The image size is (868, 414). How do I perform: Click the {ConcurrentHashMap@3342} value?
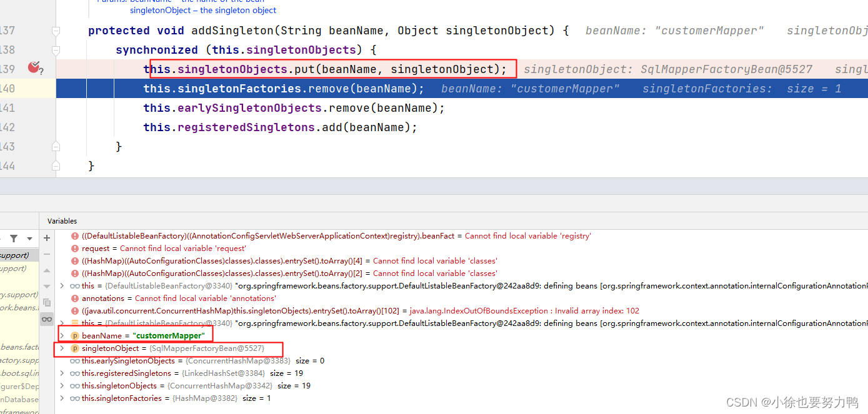[220, 386]
